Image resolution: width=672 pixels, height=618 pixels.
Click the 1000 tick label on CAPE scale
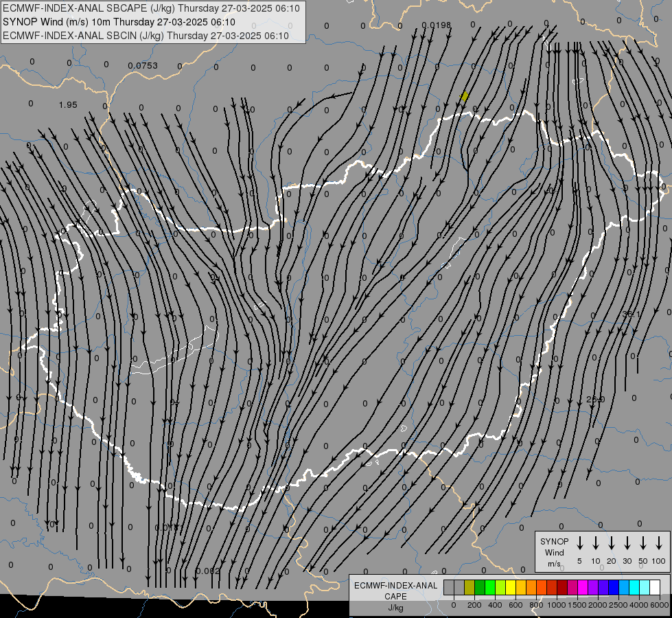coord(557,605)
